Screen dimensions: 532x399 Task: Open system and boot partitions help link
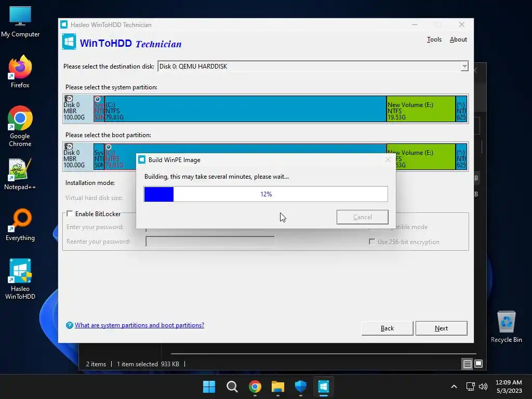[139, 325]
